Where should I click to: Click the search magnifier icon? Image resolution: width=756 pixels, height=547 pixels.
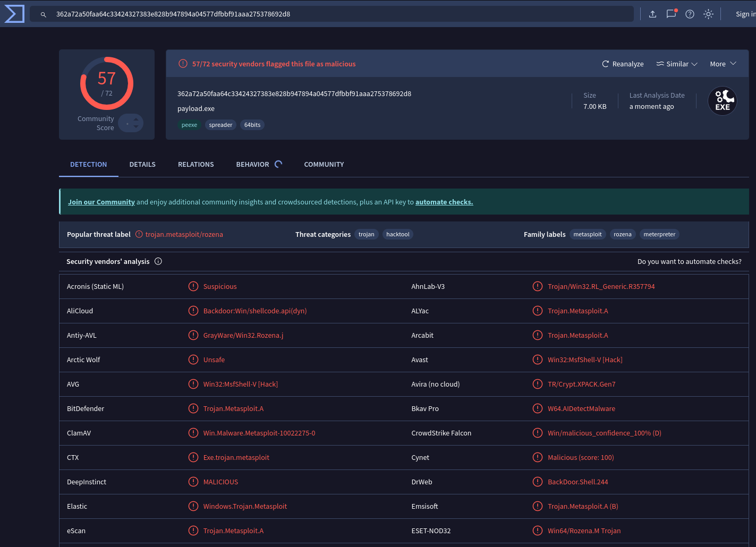[44, 14]
